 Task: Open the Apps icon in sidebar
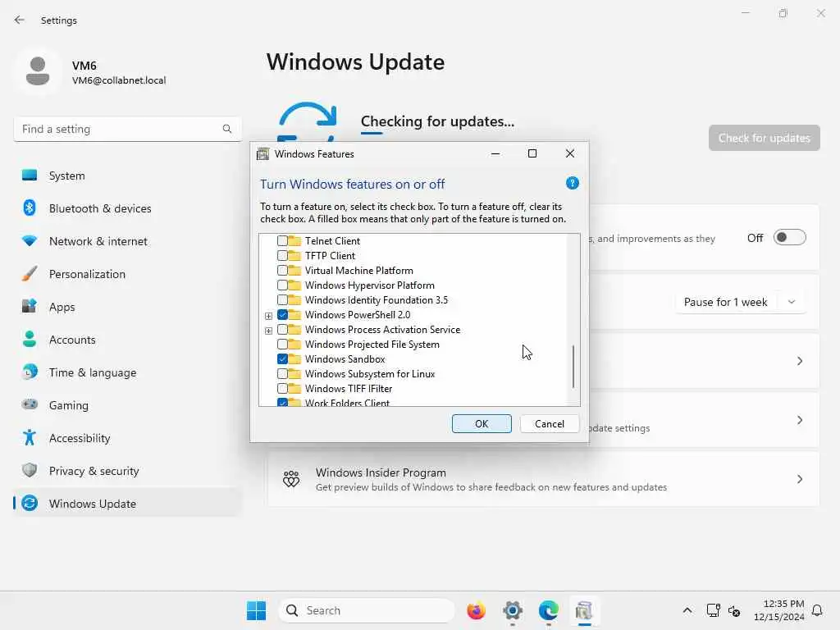coord(30,307)
